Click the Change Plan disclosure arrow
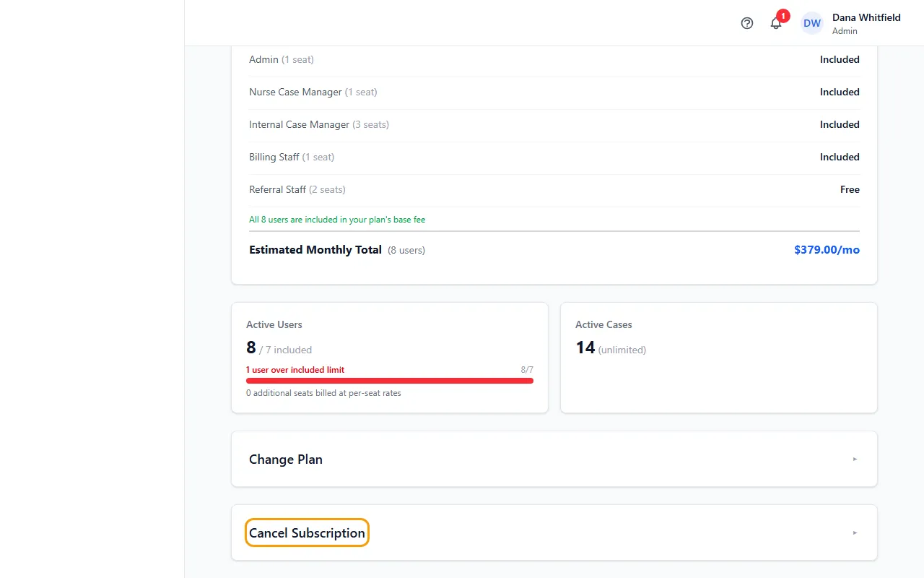The height and width of the screenshot is (578, 924). coord(855,459)
